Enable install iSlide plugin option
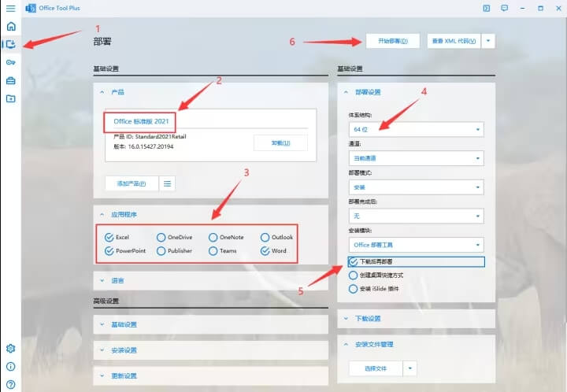This screenshot has height=392, width=567. tap(374, 289)
